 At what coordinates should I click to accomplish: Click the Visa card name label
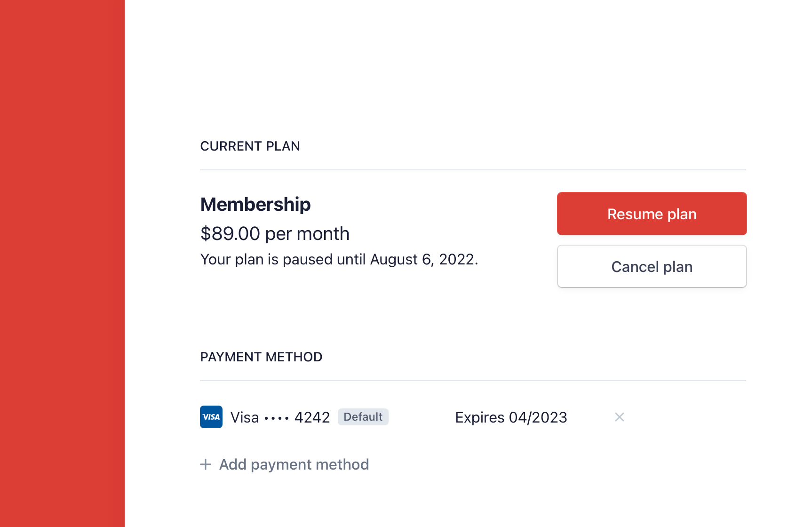coord(245,417)
